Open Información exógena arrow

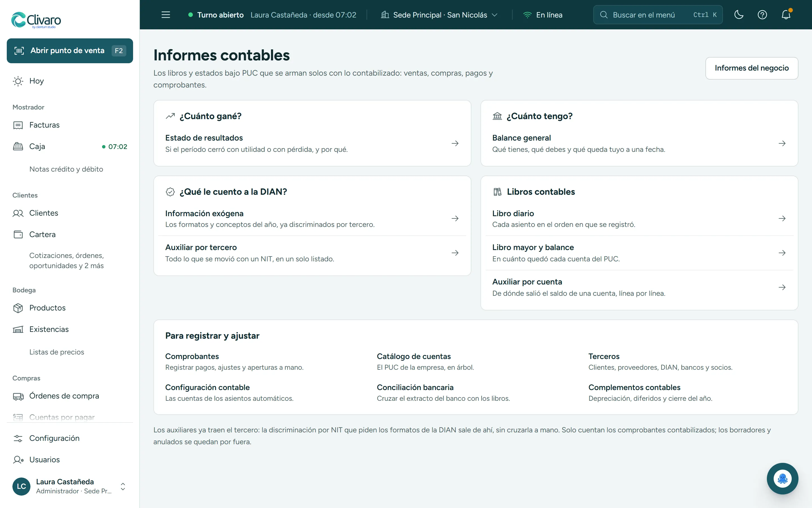455,218
